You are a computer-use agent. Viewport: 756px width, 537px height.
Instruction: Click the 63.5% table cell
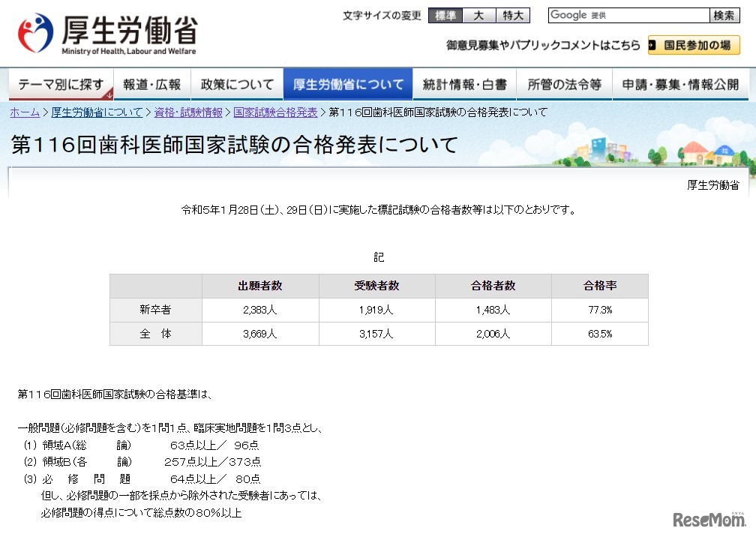(600, 334)
